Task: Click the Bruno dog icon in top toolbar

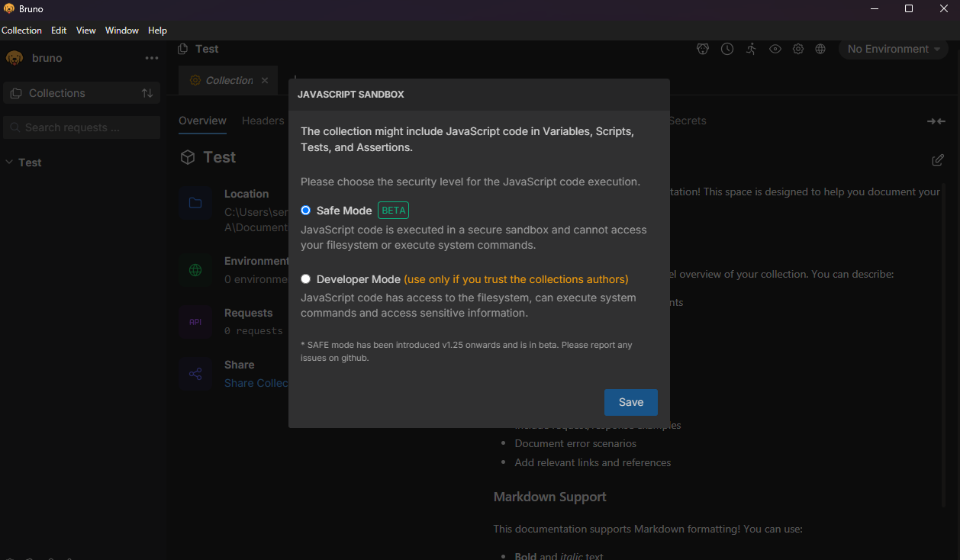Action: [x=703, y=49]
